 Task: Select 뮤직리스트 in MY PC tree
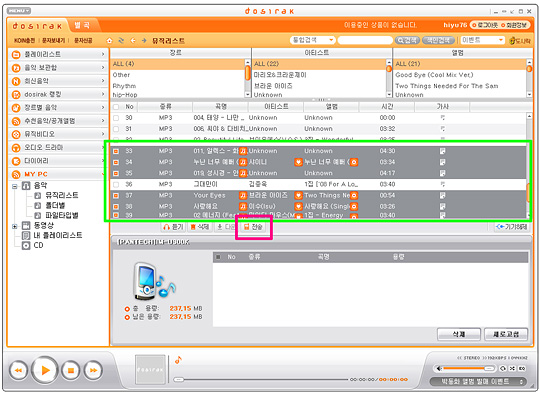click(x=61, y=196)
